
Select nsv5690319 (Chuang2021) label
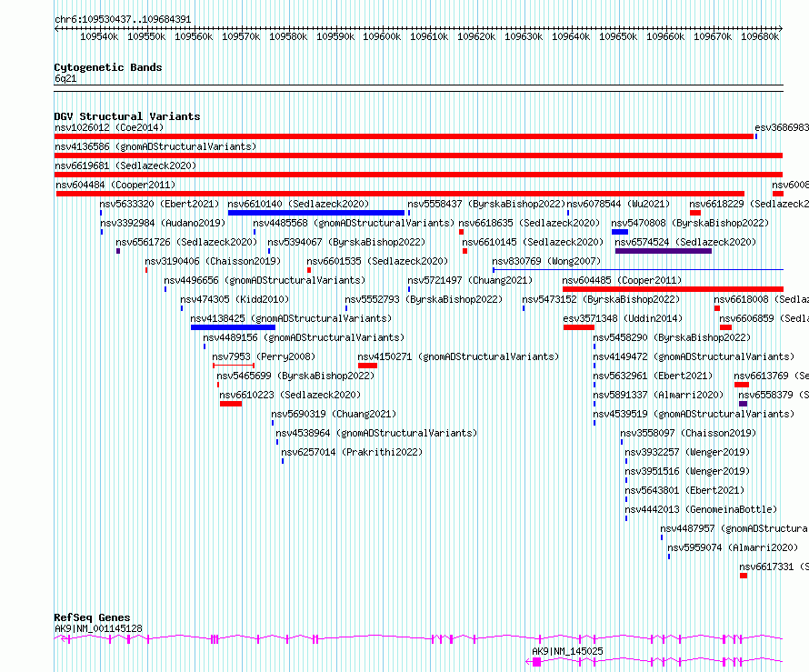pyautogui.click(x=334, y=414)
